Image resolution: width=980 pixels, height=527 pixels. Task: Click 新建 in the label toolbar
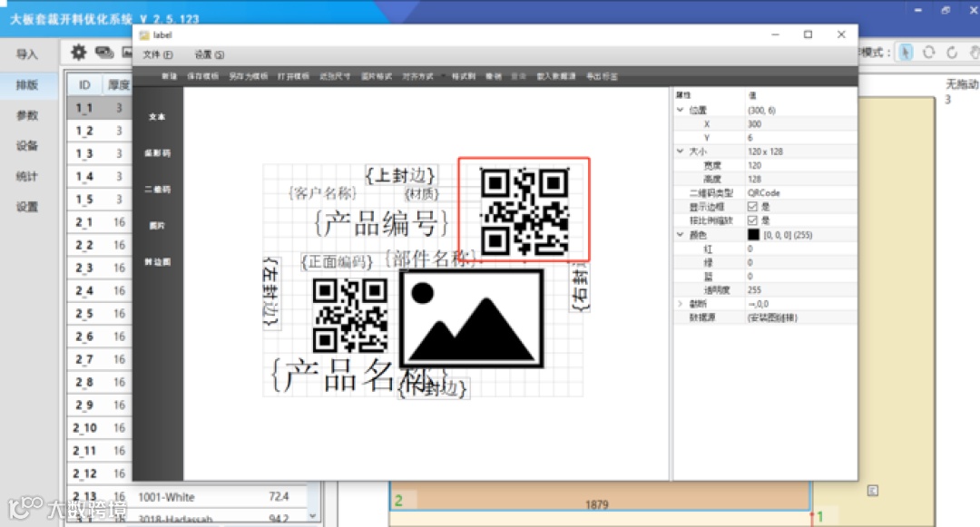tap(169, 76)
